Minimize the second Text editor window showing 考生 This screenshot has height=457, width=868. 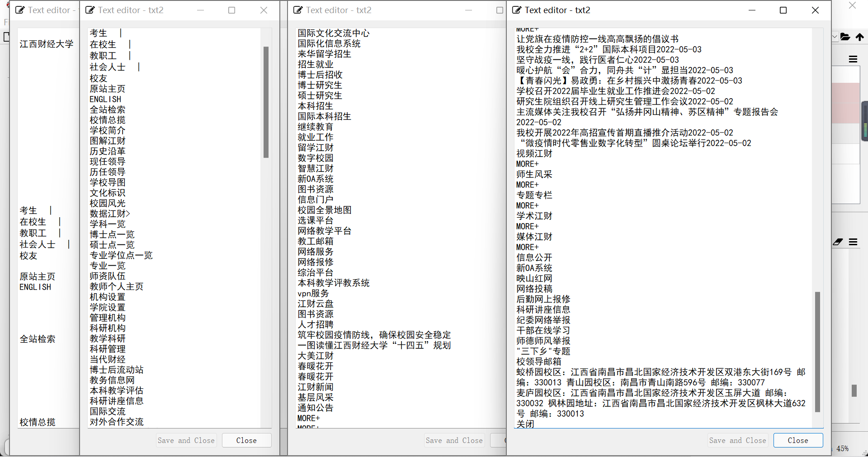tap(201, 10)
